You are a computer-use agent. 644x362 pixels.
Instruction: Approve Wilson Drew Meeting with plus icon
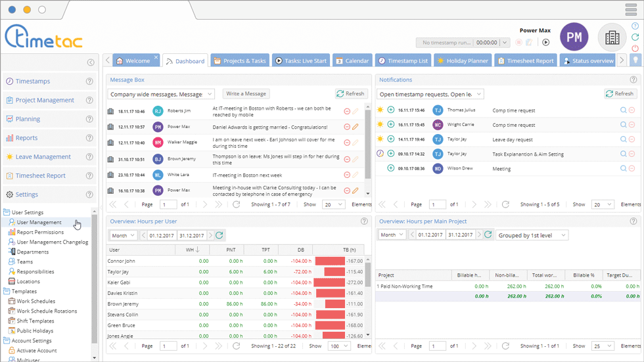click(391, 168)
